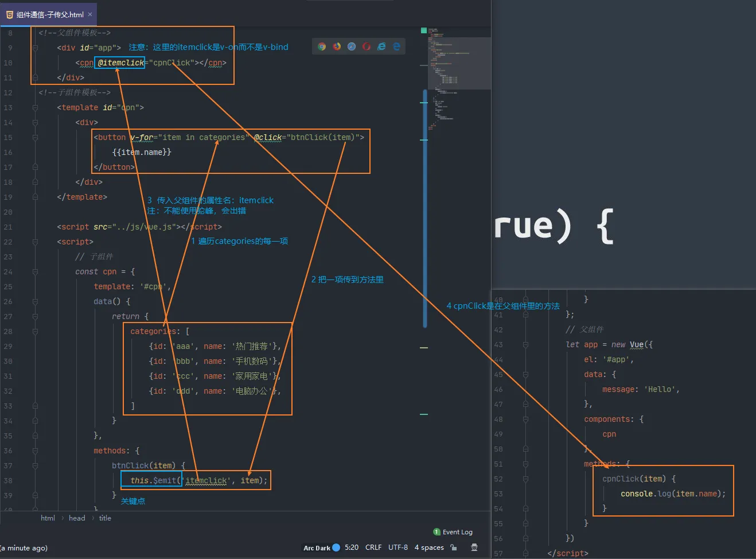The width and height of the screenshot is (756, 559).
Task: Collapse button element at line 15
Action: coord(35,137)
